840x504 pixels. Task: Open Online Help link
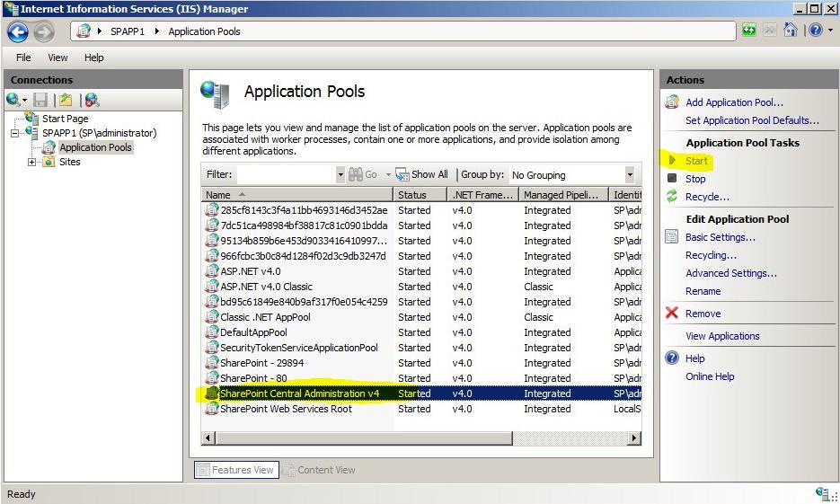pyautogui.click(x=710, y=376)
